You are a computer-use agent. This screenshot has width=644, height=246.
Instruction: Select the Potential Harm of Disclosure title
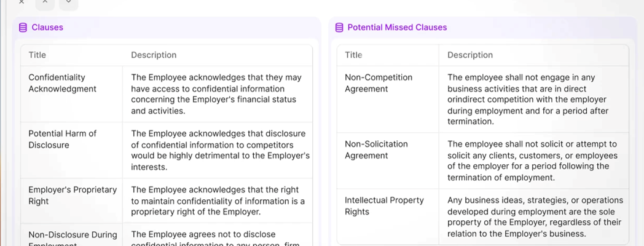(x=62, y=139)
